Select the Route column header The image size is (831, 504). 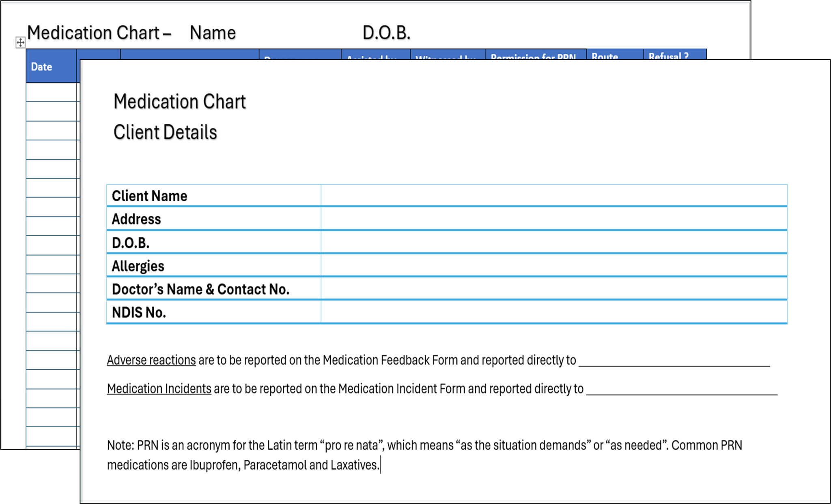(x=604, y=57)
